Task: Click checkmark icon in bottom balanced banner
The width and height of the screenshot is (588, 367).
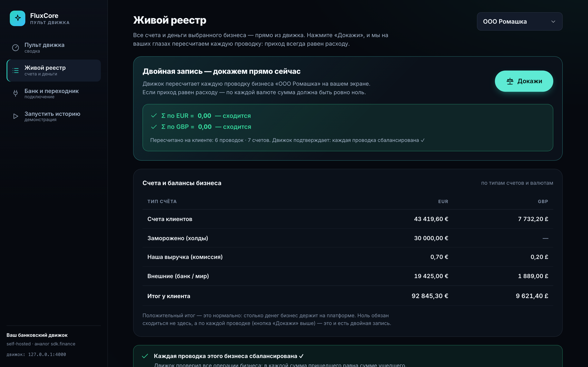Action: tap(145, 356)
